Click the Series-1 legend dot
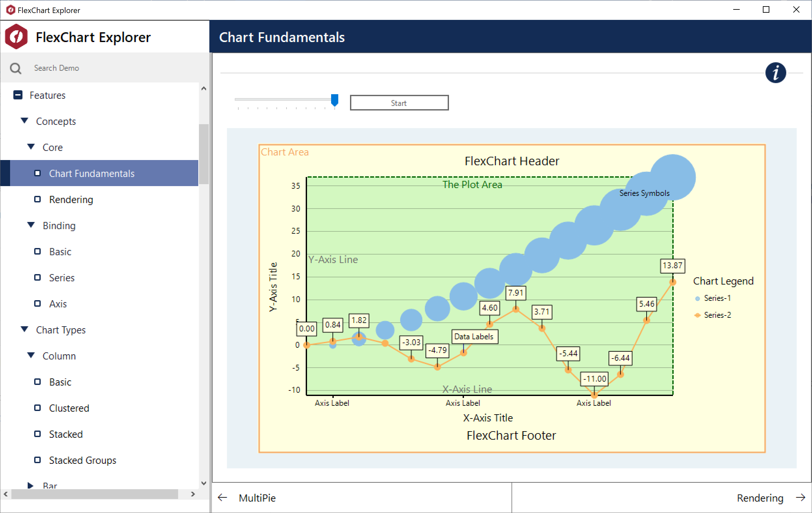Image resolution: width=812 pixels, height=513 pixels. coord(697,298)
